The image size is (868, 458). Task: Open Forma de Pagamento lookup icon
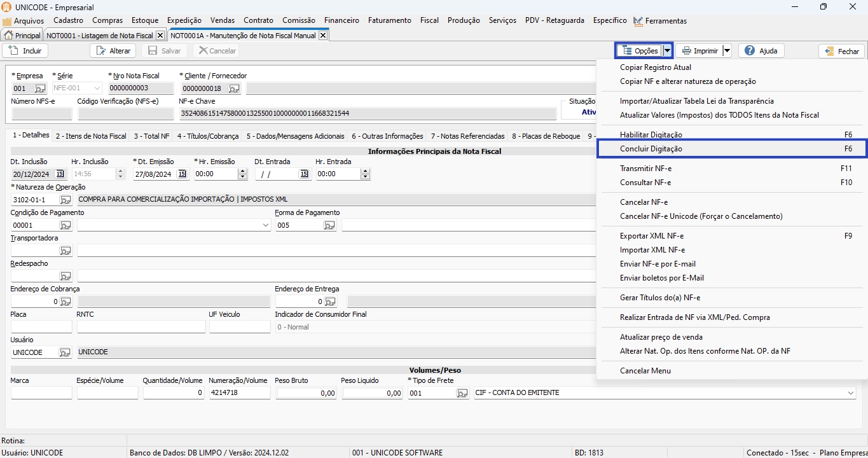point(329,225)
